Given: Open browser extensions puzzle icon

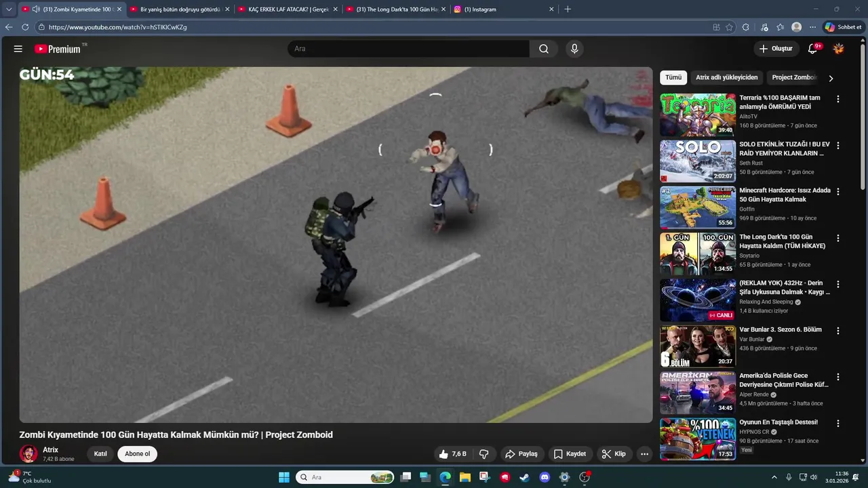Looking at the screenshot, I should click(746, 27).
